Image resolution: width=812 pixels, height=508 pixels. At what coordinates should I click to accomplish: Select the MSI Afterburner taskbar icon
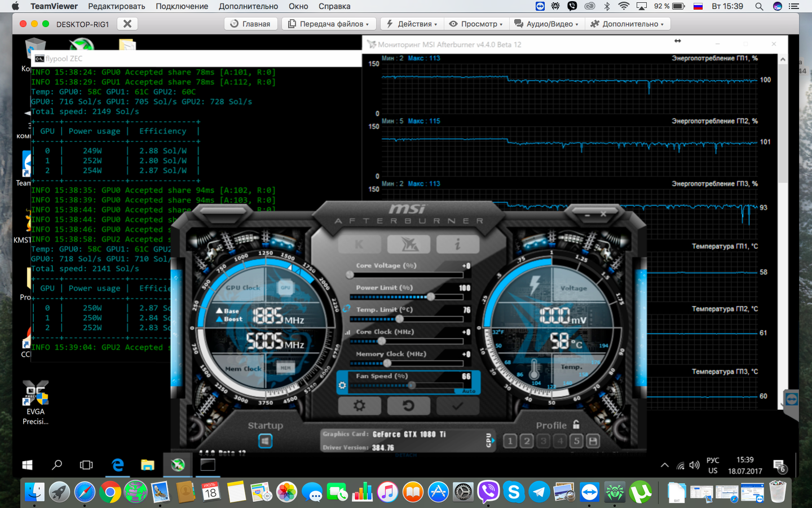point(178,465)
